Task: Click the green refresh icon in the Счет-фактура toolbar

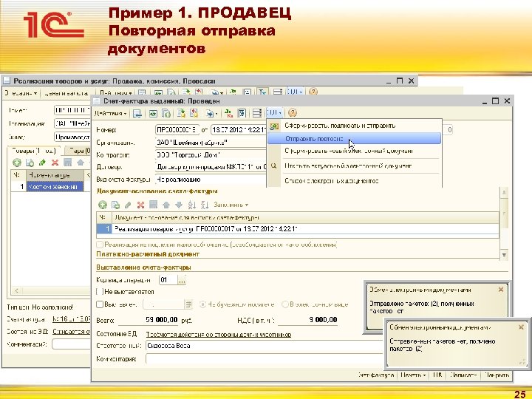Action: 153,113
